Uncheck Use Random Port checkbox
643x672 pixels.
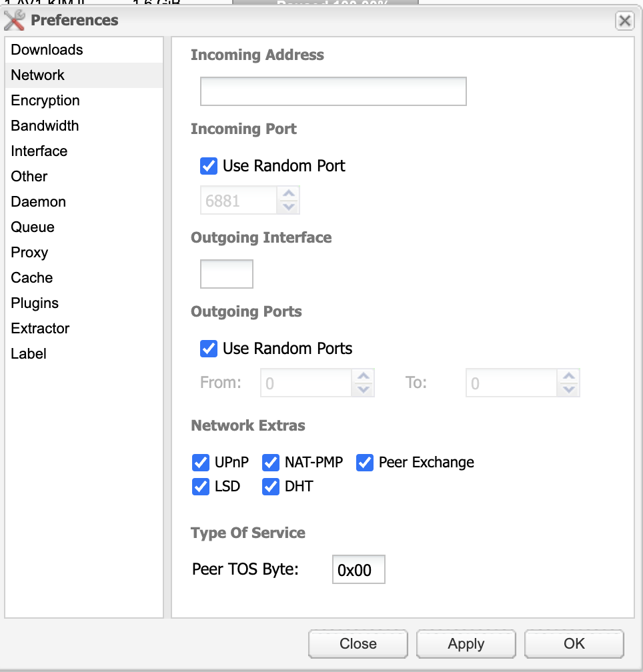point(209,165)
